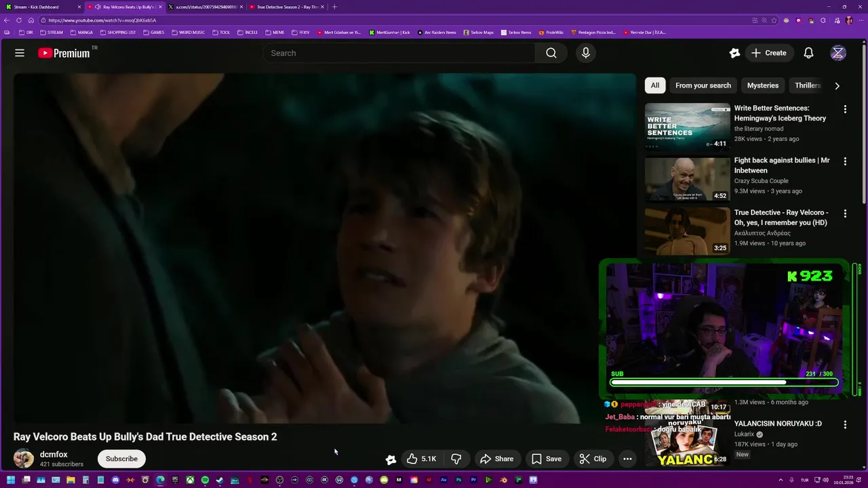Open Xbox app from the taskbar
This screenshot has height=488, width=868.
pos(190,480)
